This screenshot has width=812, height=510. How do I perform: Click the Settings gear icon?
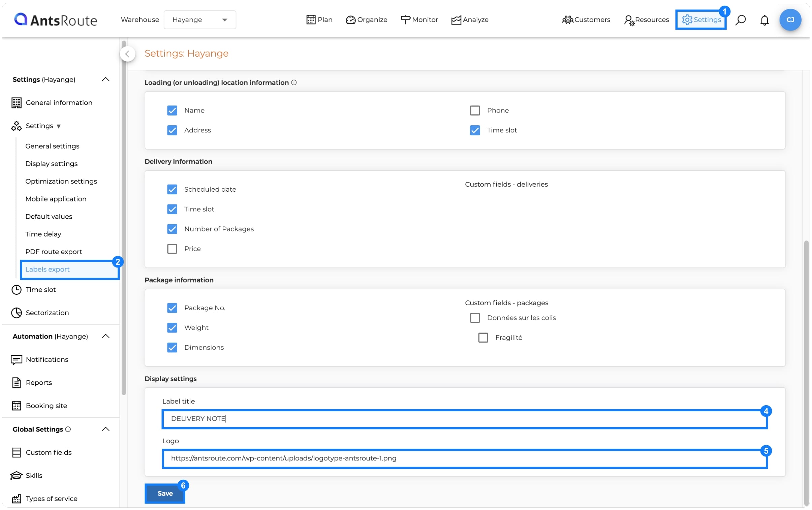687,20
